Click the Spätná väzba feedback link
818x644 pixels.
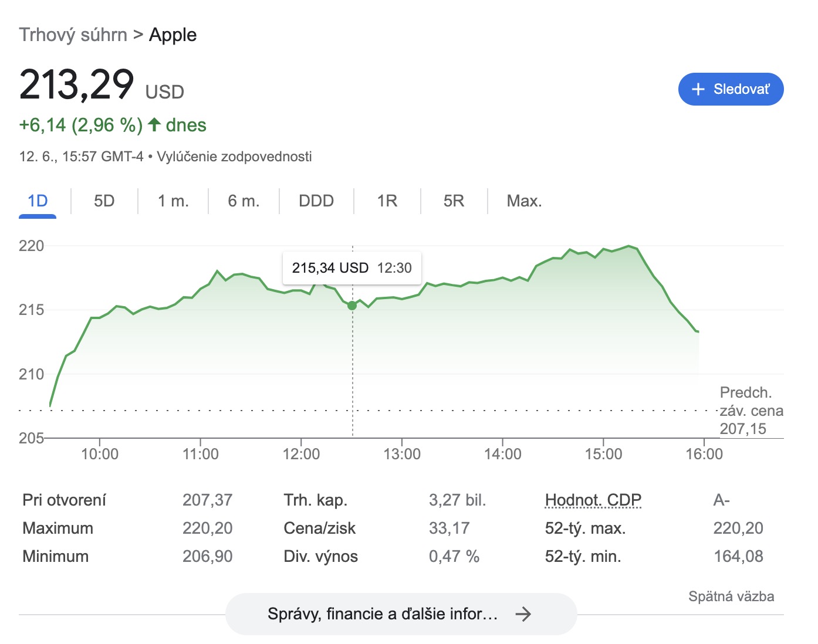coord(731,596)
